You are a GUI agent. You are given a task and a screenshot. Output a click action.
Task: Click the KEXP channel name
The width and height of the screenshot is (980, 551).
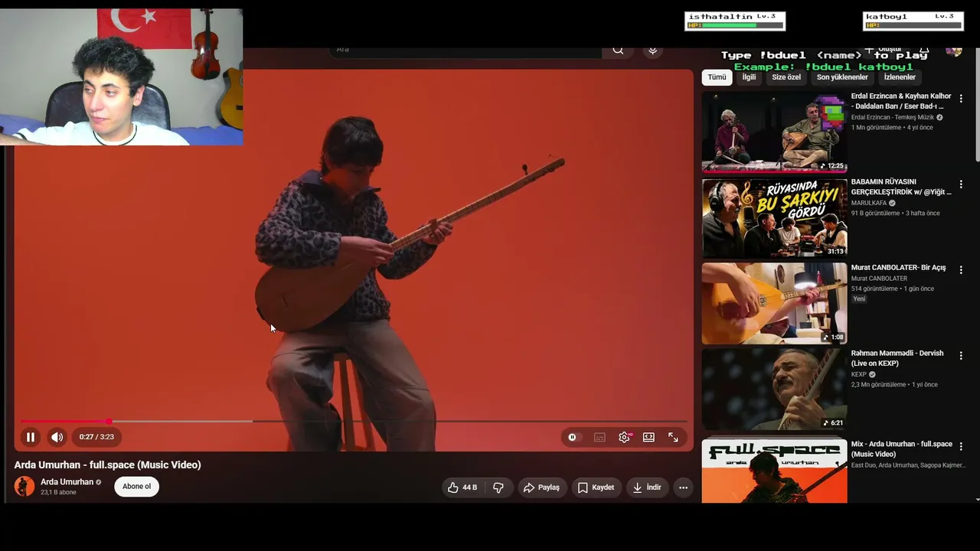point(859,375)
